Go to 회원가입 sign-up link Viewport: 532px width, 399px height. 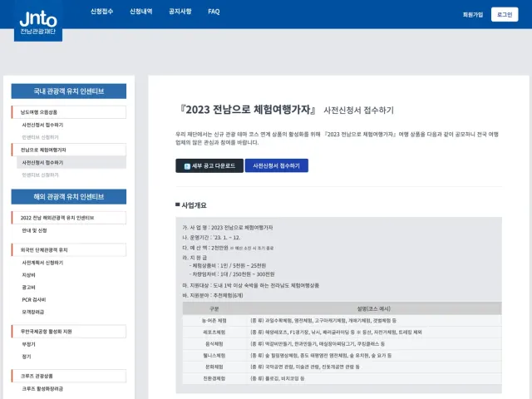point(473,15)
